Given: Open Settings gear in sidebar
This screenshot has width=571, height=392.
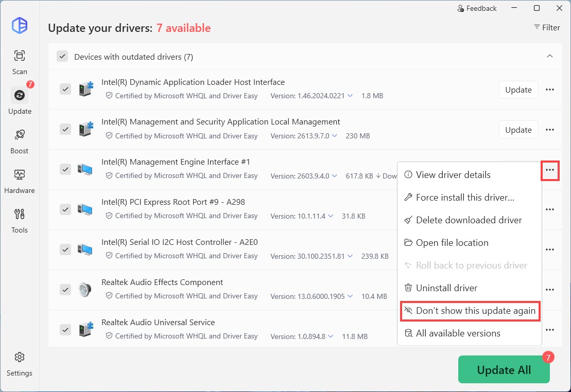Looking at the screenshot, I should (19, 364).
